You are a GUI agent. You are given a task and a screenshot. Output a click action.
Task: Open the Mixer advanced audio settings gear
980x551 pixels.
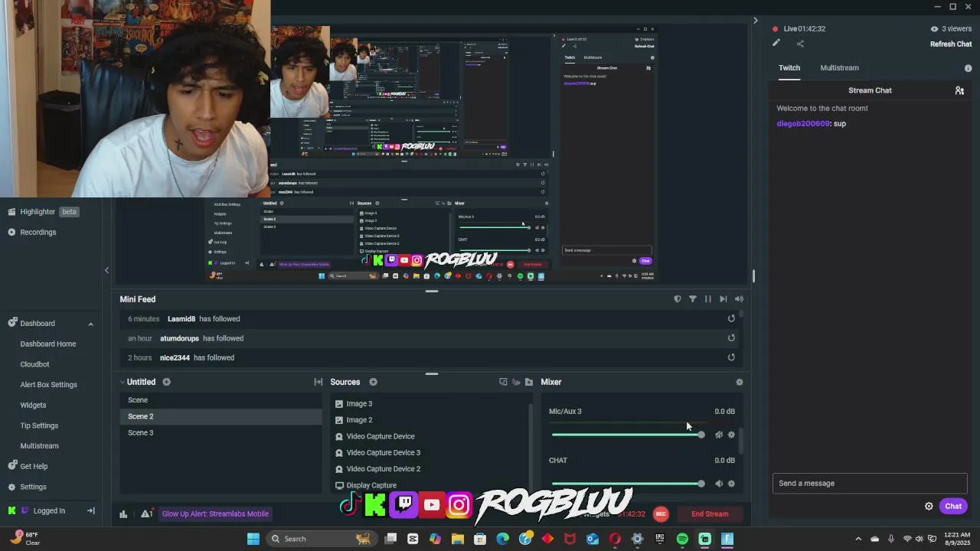tap(739, 382)
